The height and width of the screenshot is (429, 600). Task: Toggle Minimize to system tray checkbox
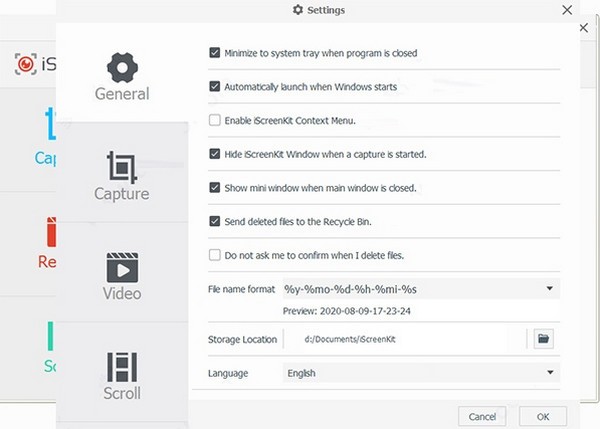tap(215, 53)
